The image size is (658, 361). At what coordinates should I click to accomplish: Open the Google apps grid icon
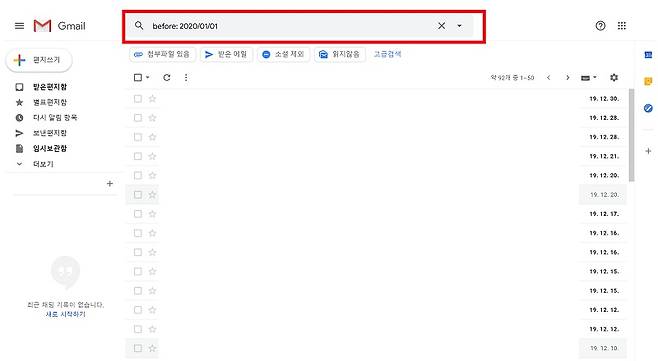[x=622, y=26]
